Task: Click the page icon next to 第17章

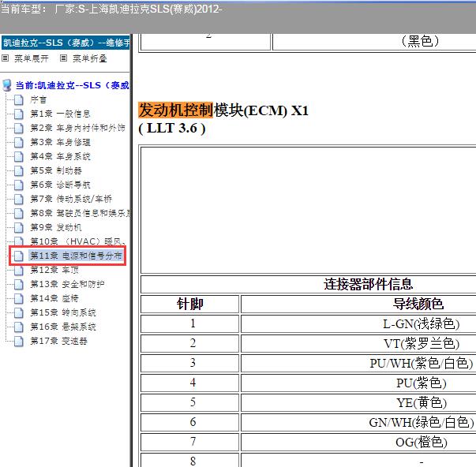Action: pos(19,342)
